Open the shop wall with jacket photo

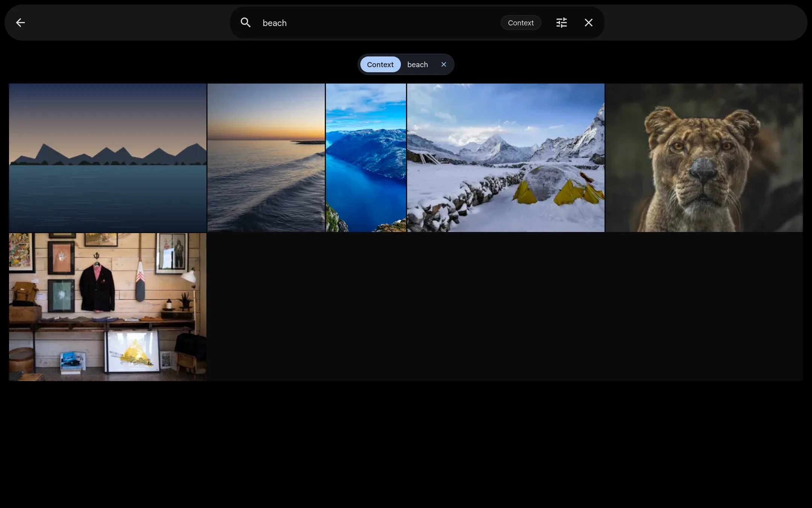pyautogui.click(x=108, y=307)
